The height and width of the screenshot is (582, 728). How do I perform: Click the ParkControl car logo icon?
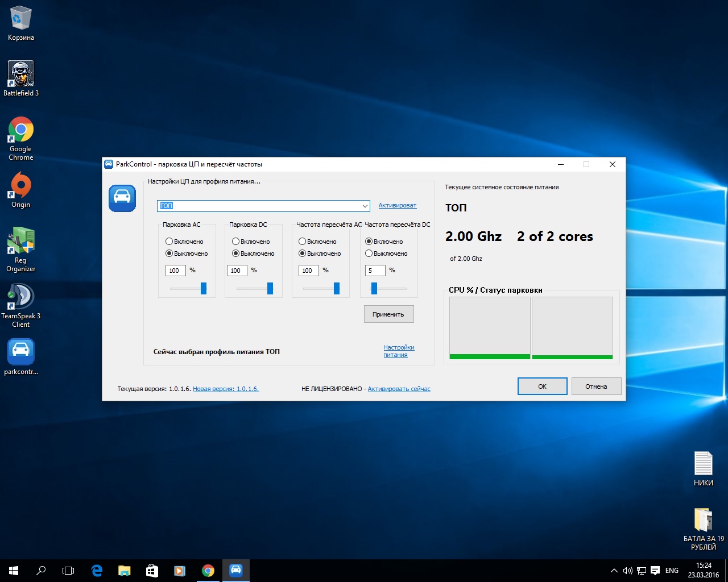[122, 198]
